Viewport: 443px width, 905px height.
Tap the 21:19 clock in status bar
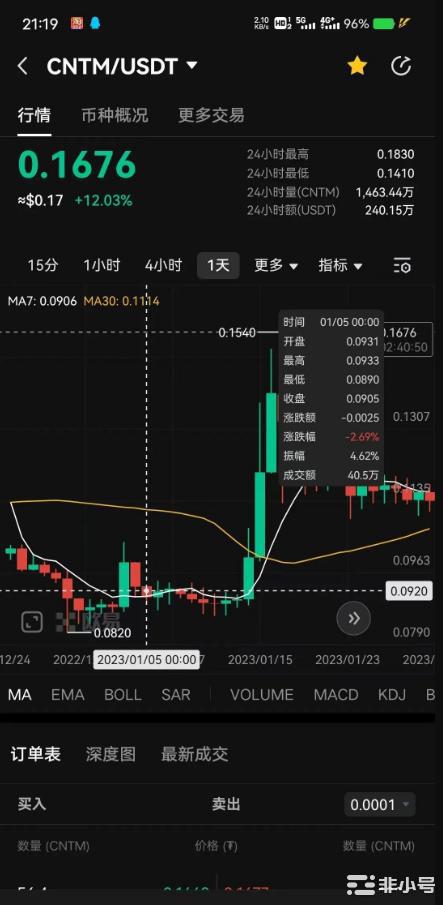[40, 24]
